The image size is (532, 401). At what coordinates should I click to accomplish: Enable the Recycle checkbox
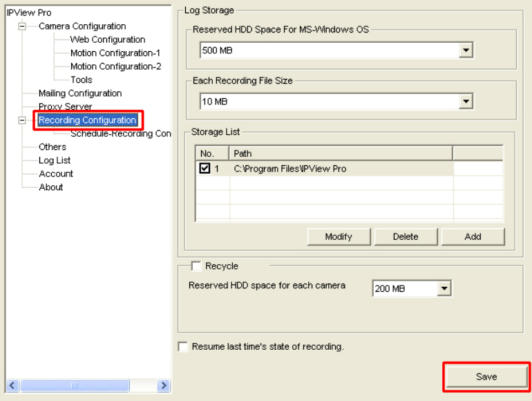(x=196, y=266)
